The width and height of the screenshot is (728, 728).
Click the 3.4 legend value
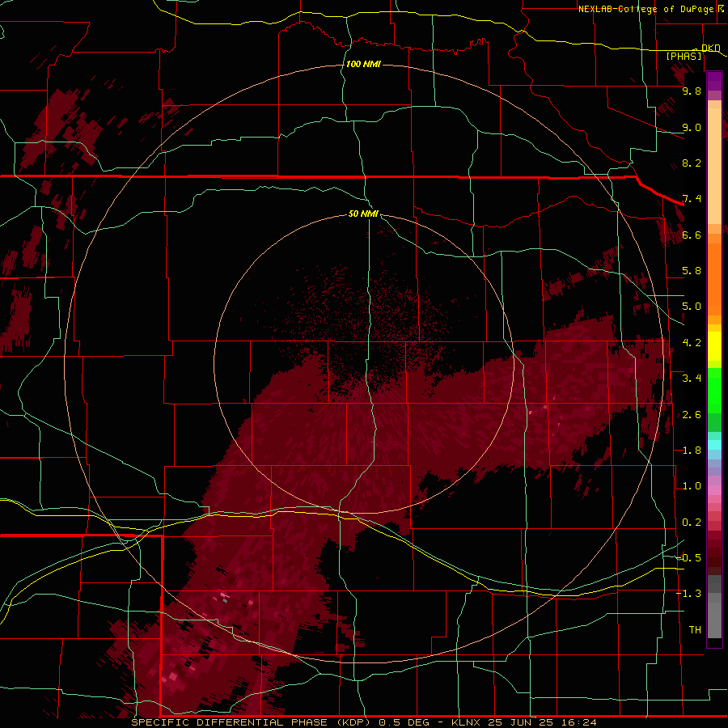click(692, 379)
